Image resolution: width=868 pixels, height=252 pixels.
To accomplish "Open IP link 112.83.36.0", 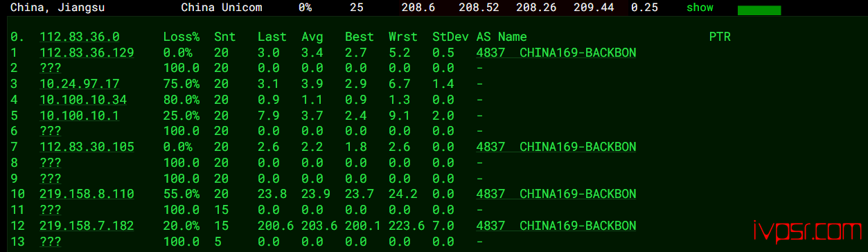I will [x=80, y=37].
